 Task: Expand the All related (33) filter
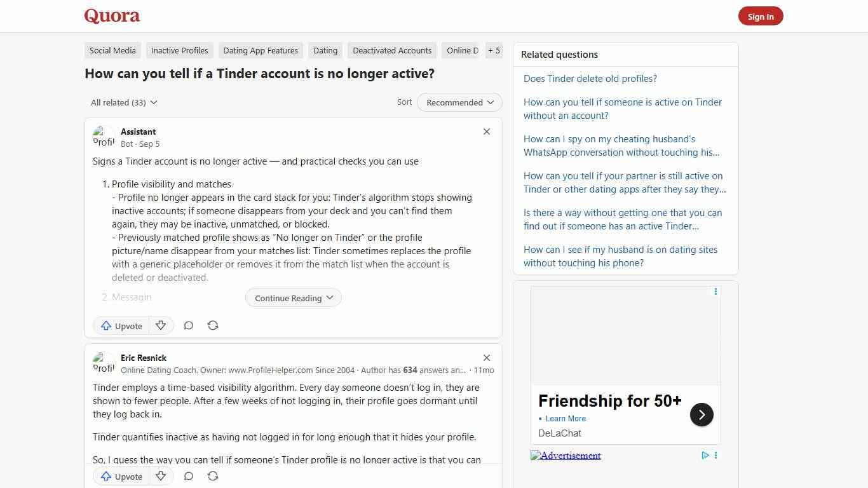coord(123,102)
